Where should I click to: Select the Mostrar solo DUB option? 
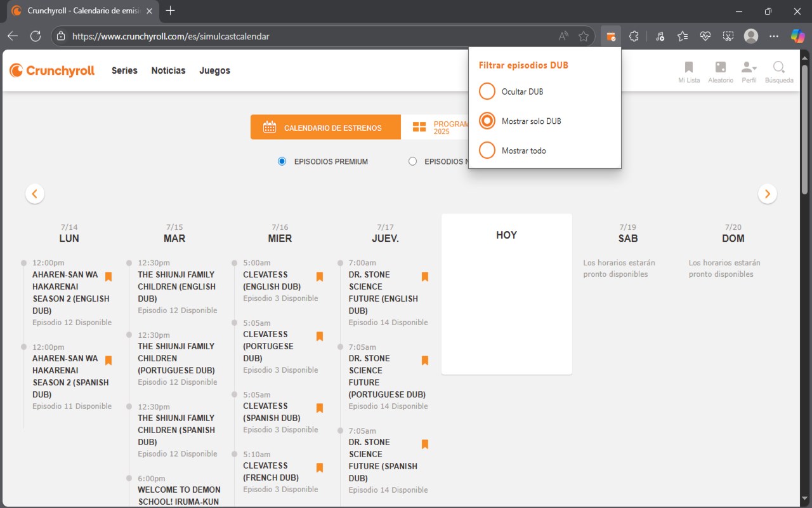pos(487,121)
